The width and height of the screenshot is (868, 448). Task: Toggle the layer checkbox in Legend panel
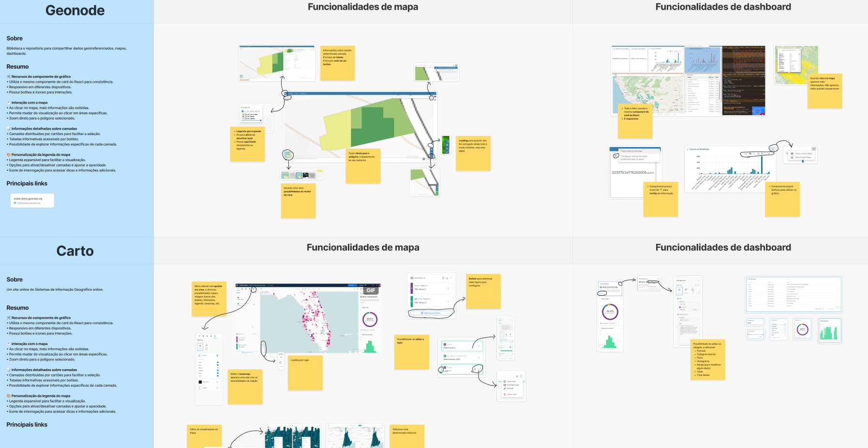coord(242,111)
